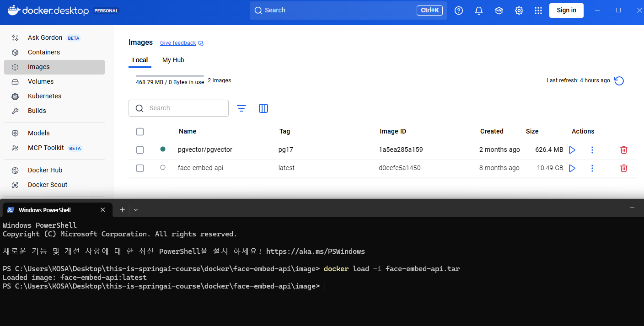644x326 pixels.
Task: Open Kubernetes in the sidebar
Action: (54, 96)
